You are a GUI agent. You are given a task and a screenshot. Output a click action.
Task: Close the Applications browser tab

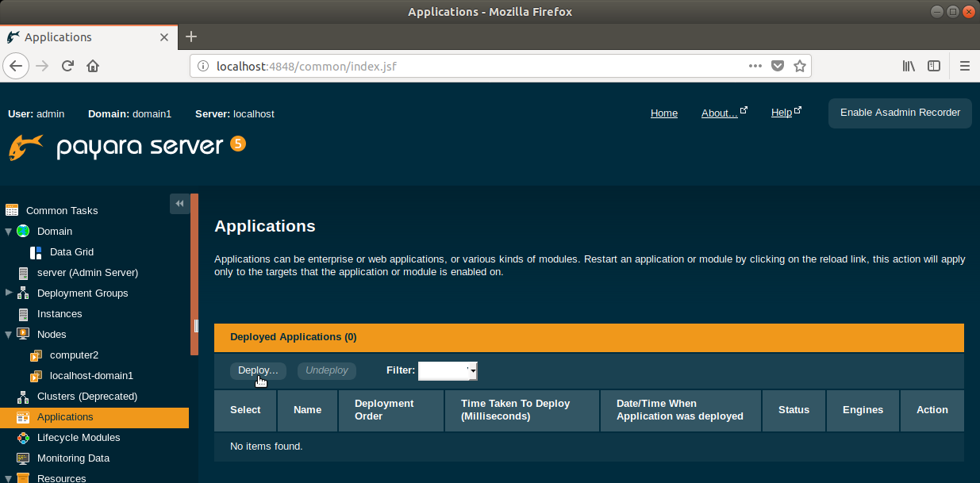point(164,37)
